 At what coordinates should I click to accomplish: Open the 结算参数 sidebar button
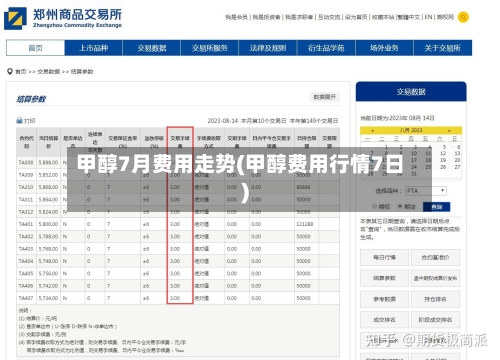click(x=385, y=278)
